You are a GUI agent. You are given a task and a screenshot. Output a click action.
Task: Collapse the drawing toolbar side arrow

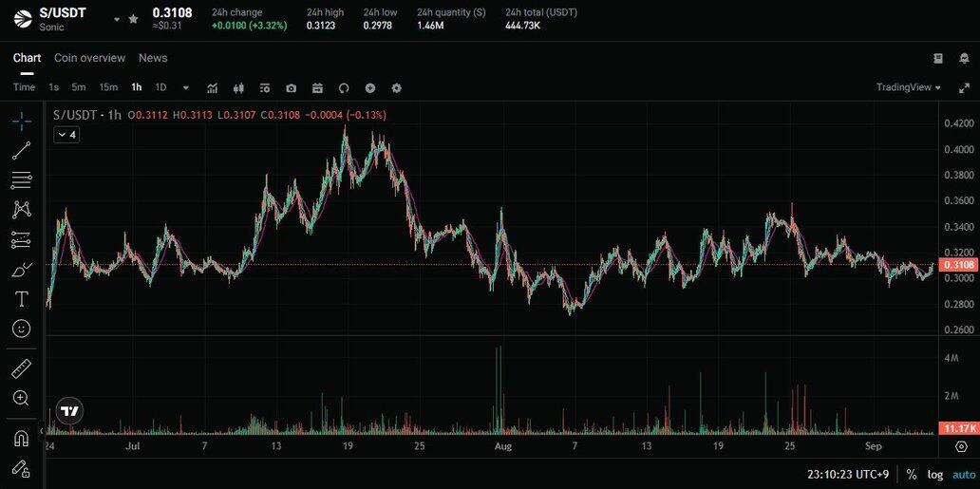point(42,430)
